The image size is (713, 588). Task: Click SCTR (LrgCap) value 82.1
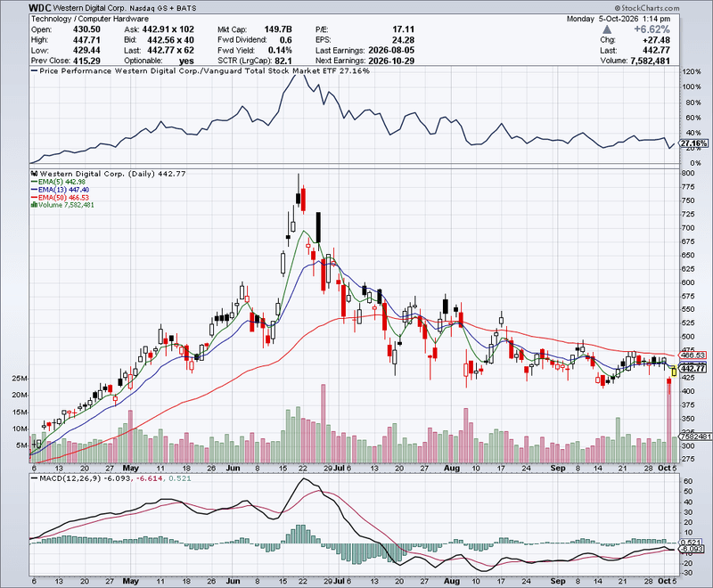point(283,61)
